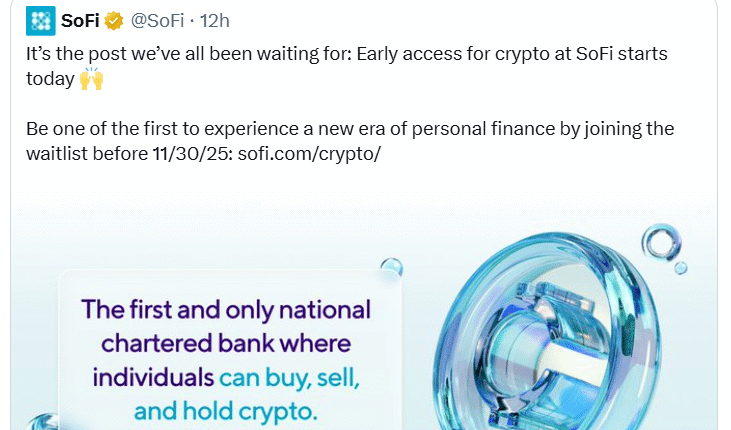
Task: Click the gold verified badge
Action: coord(115,20)
